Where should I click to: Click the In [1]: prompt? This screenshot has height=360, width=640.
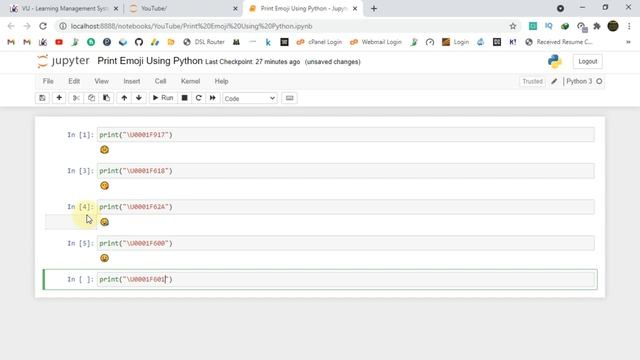80,135
